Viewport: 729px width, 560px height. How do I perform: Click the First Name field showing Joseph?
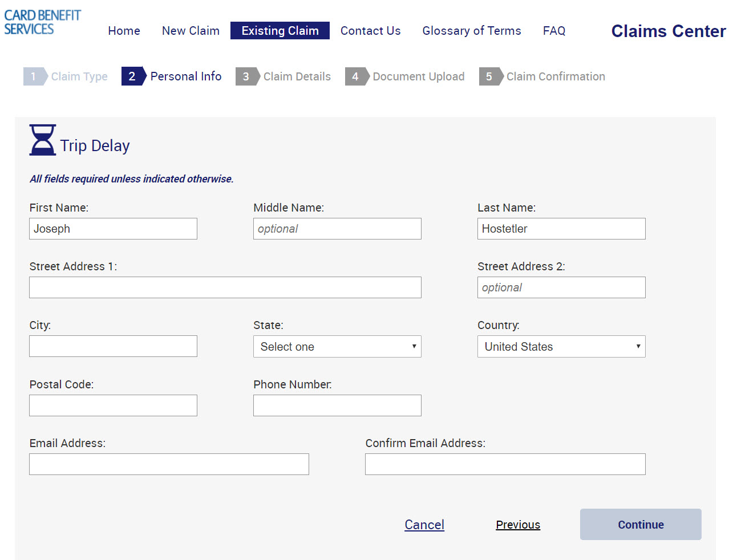tap(112, 228)
